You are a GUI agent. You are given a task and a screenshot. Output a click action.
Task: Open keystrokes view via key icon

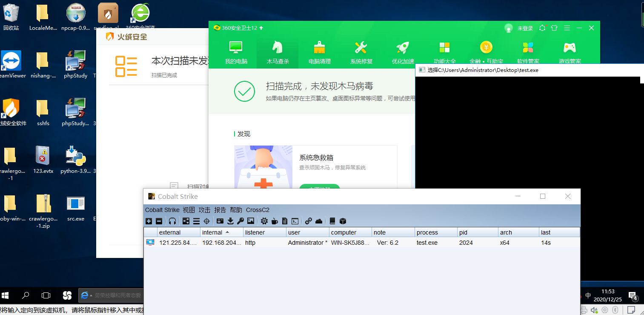tap(240, 221)
